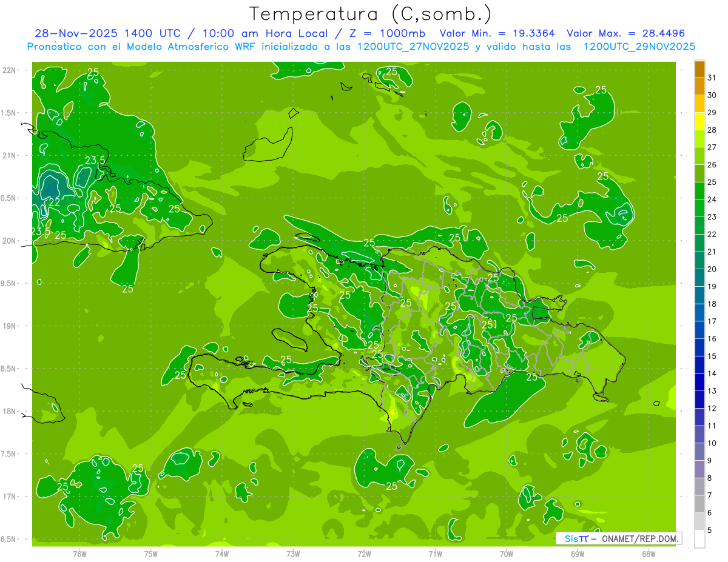
Task: Click the '17N' latitude axis label
Action: 9,497
